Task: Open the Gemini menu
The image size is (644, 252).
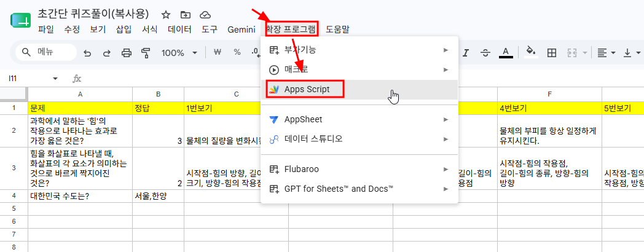Action: [x=241, y=29]
